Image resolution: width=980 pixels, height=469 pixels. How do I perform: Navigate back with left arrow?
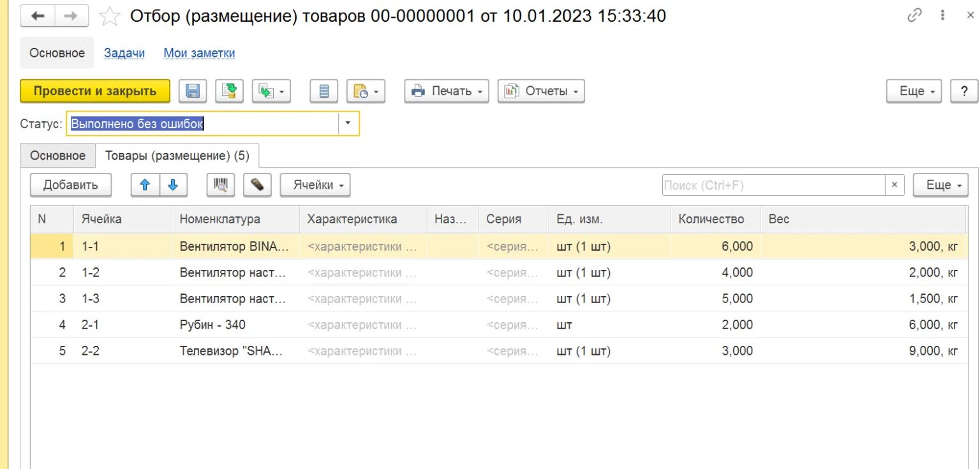pyautogui.click(x=38, y=17)
